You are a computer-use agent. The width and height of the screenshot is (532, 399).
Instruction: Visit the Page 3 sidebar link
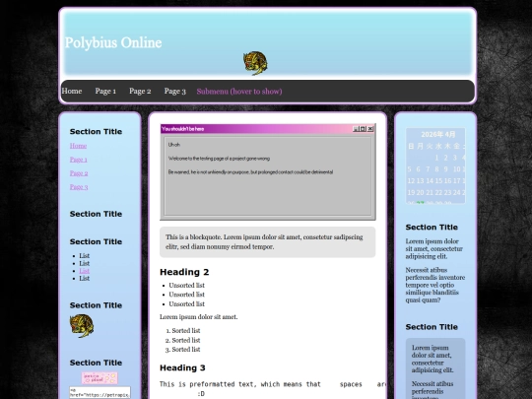(79, 187)
